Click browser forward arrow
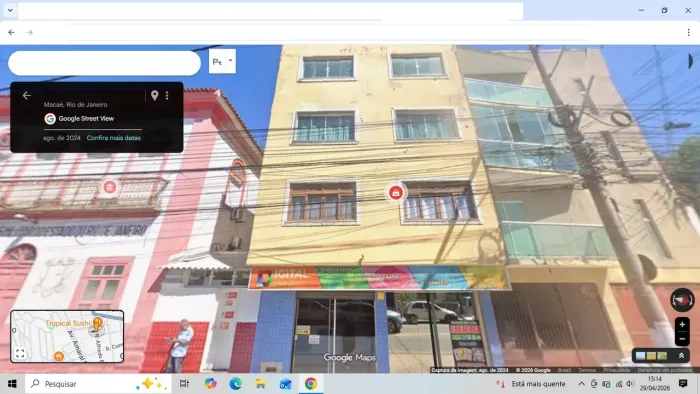700x394 pixels. (29, 32)
